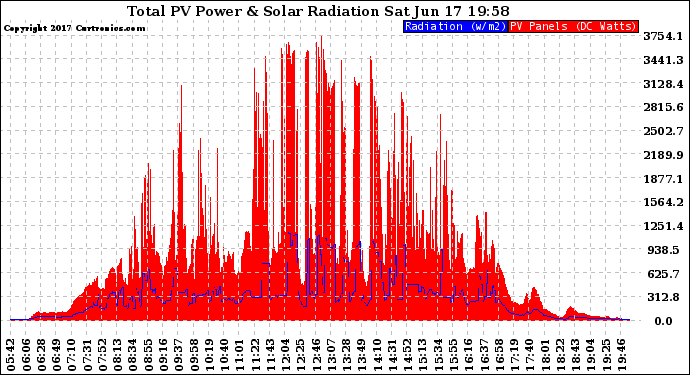Click the x-axis time label 11:22
690x375 pixels.
point(255,355)
